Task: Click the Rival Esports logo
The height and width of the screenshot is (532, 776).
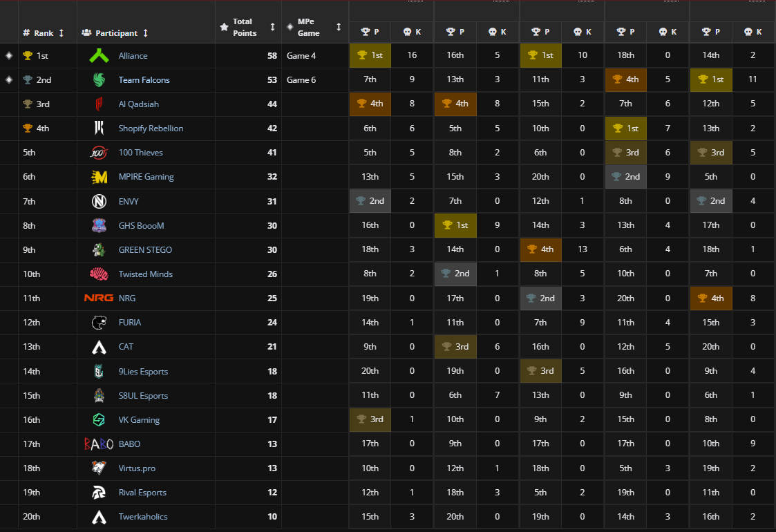Action: (x=99, y=493)
